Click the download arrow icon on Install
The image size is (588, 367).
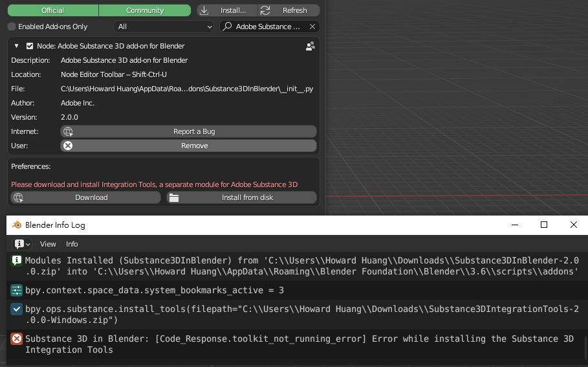tap(204, 10)
